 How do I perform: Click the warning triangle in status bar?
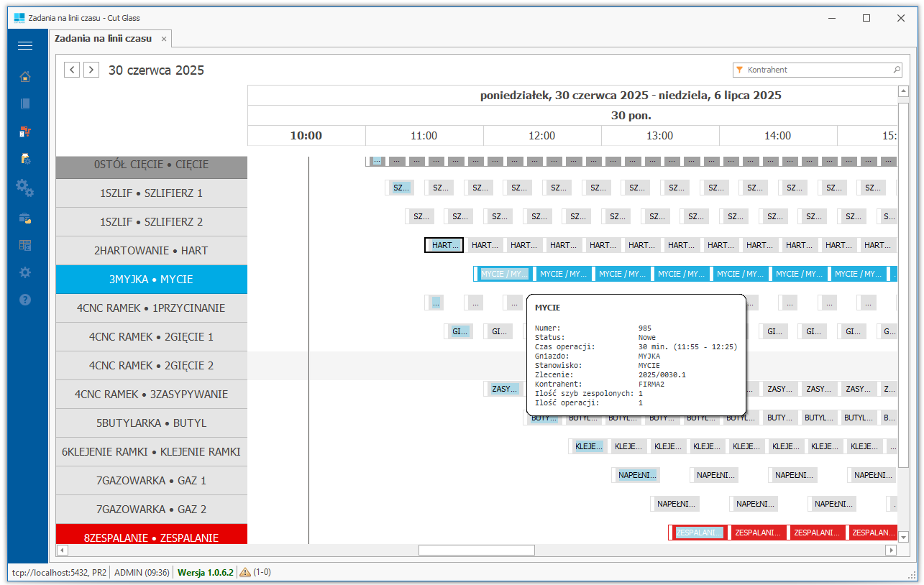[245, 573]
